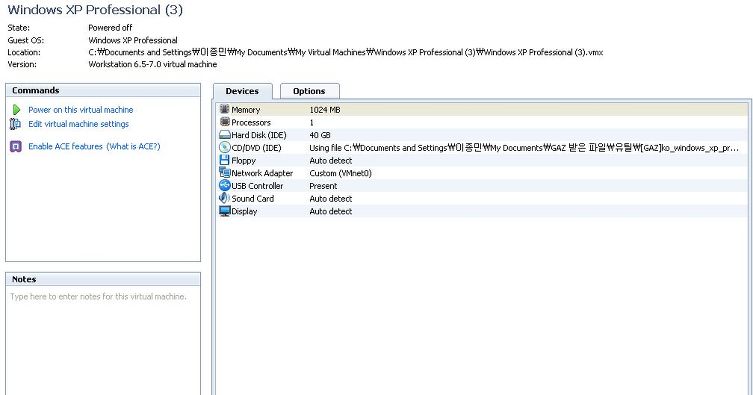The width and height of the screenshot is (753, 395).
Task: Click the Commands panel header
Action: (x=103, y=90)
